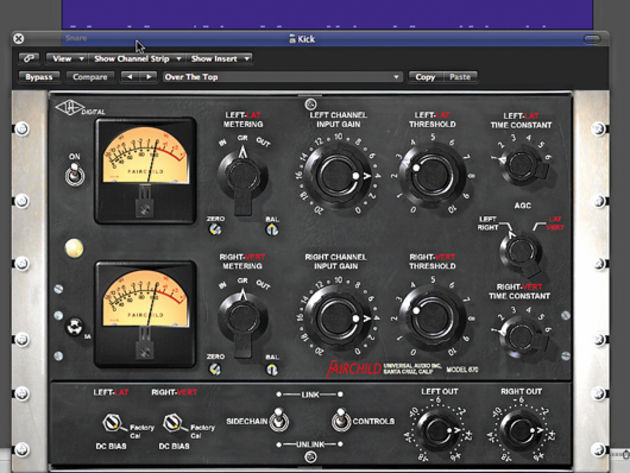Click the right channel ZERO trim screw
Screen dimensions: 630x473
coord(215,369)
